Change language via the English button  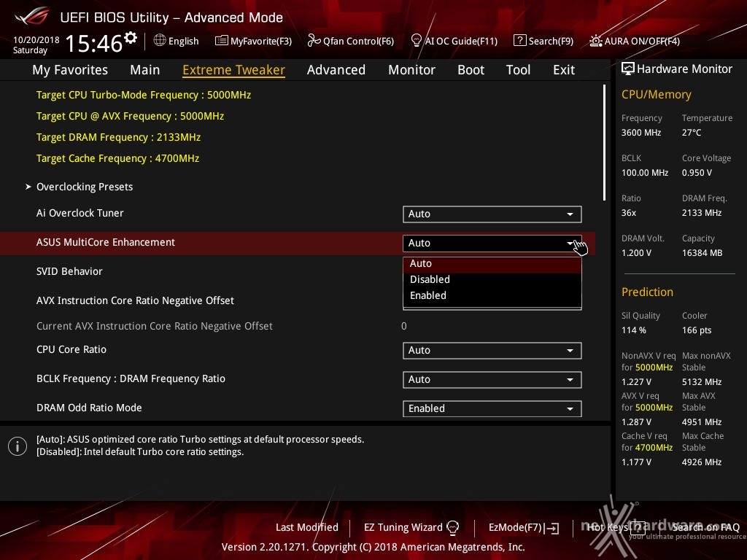coord(177,41)
